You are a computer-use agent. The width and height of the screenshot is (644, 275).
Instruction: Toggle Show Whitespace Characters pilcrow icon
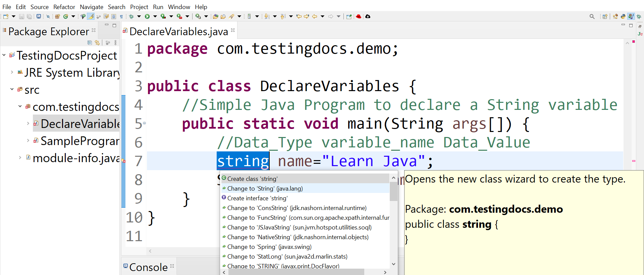(121, 16)
